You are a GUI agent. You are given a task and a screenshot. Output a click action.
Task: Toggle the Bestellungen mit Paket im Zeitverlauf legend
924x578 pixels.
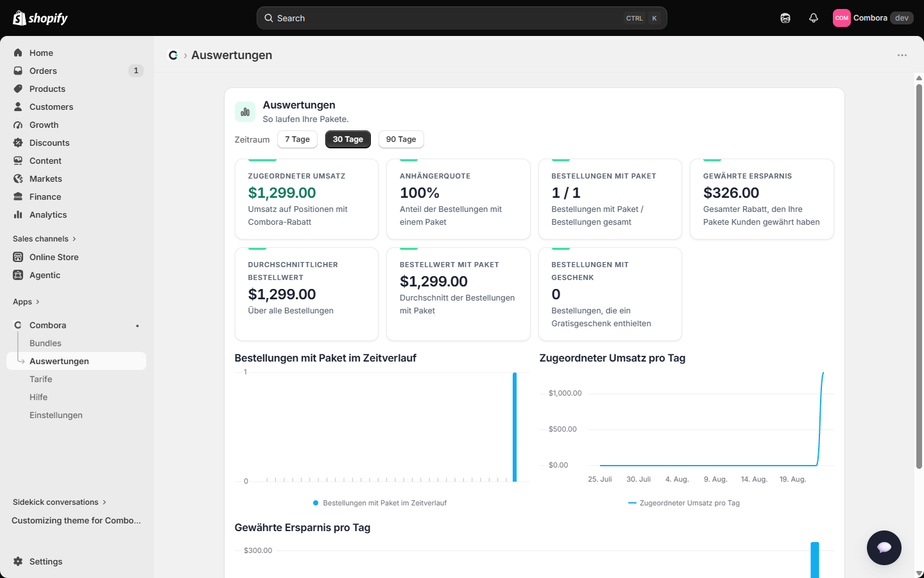pos(379,503)
